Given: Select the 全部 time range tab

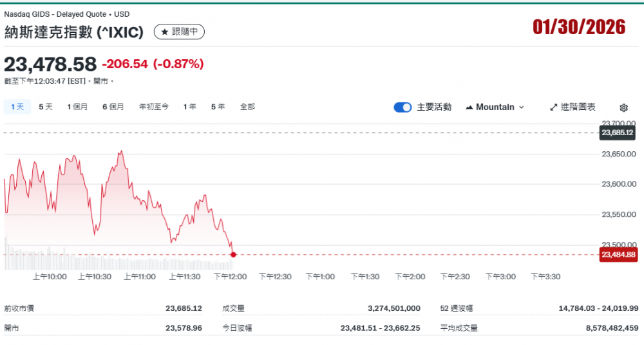Looking at the screenshot, I should click(247, 107).
